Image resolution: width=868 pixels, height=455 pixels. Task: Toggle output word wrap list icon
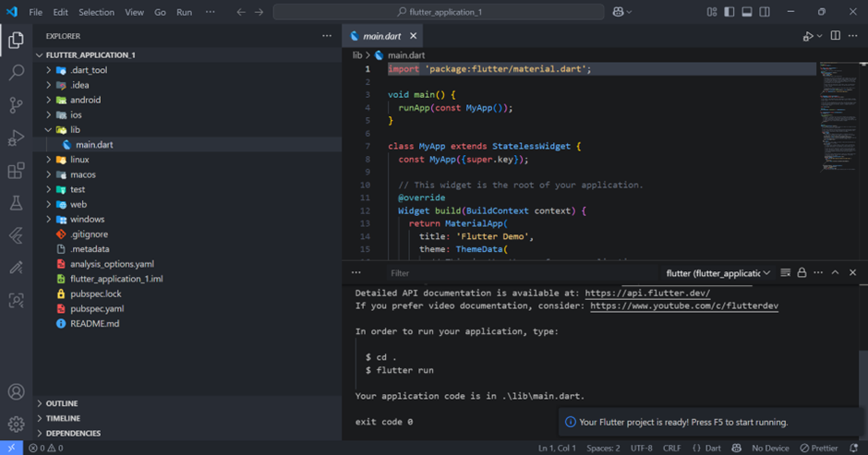(x=785, y=272)
